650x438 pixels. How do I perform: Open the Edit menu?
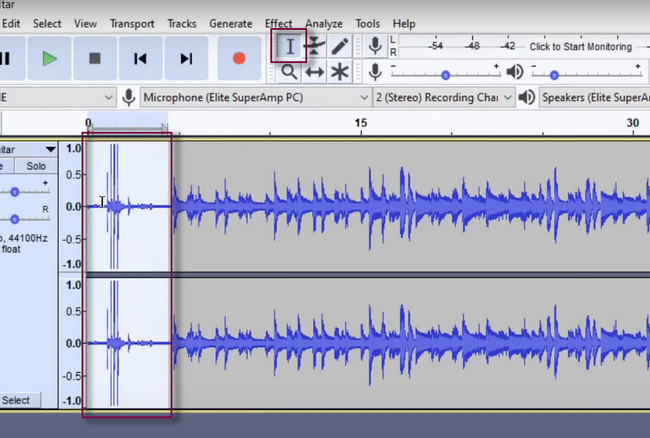coord(11,24)
